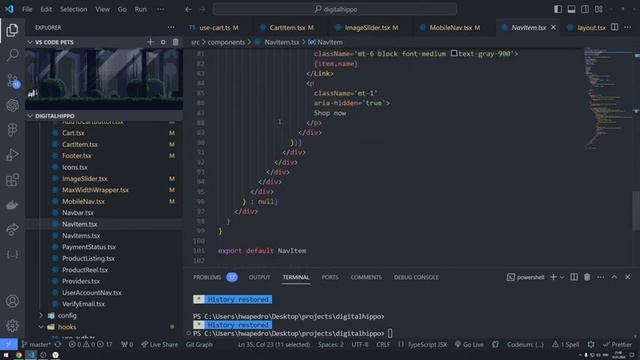Show more editor actions ellipsis

coord(628,27)
